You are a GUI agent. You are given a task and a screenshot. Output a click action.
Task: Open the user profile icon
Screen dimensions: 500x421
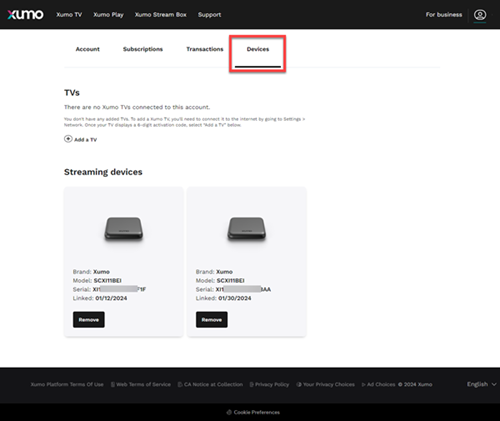pyautogui.click(x=480, y=15)
